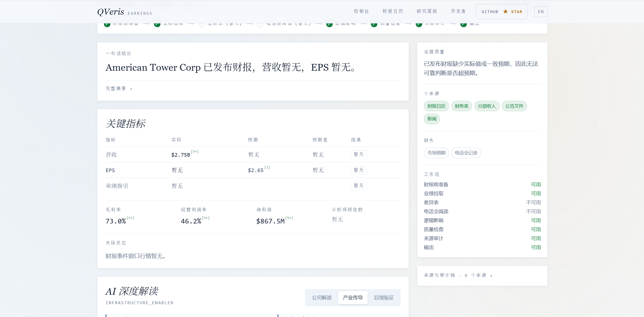Open the 开发者 navigation item

click(458, 11)
